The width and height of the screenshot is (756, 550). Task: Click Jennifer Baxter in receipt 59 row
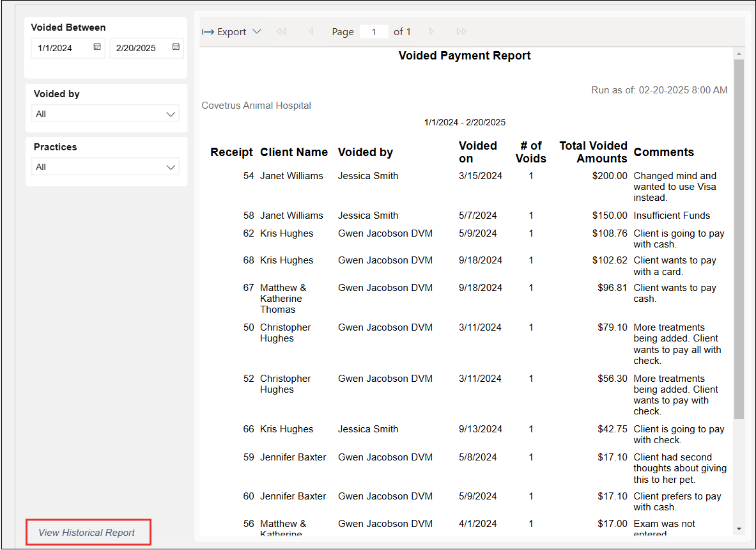point(293,457)
